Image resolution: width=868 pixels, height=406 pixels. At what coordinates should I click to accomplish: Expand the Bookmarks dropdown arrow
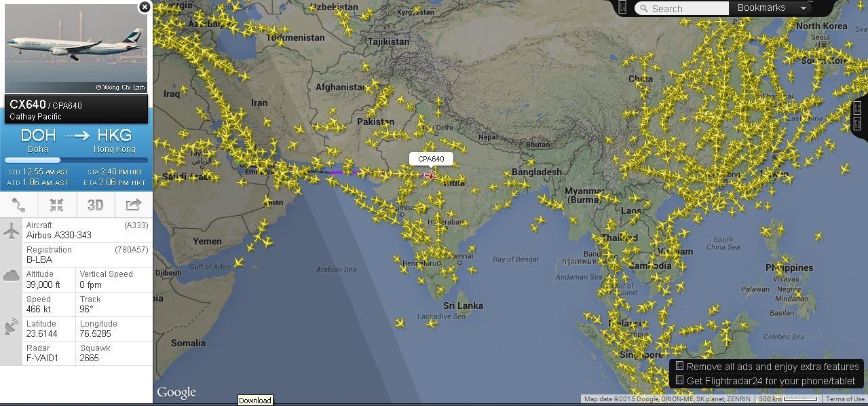[803, 8]
